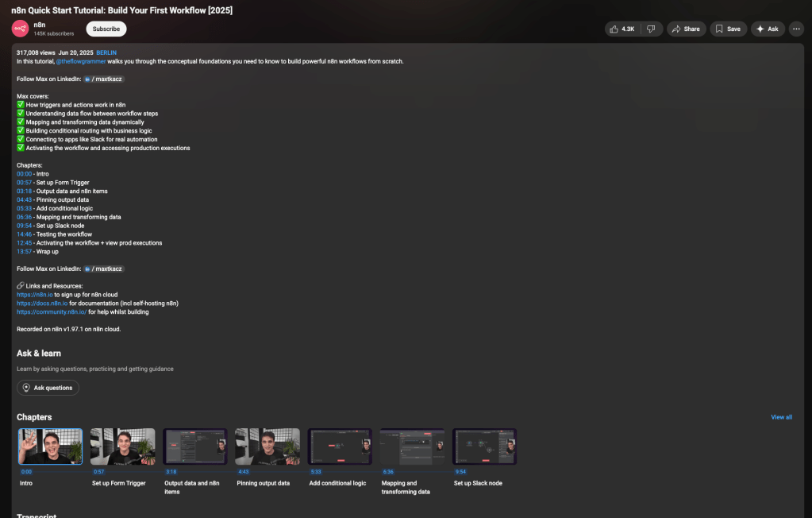
Task: Open the Set up Slack node chapter thumbnail
Action: point(484,446)
